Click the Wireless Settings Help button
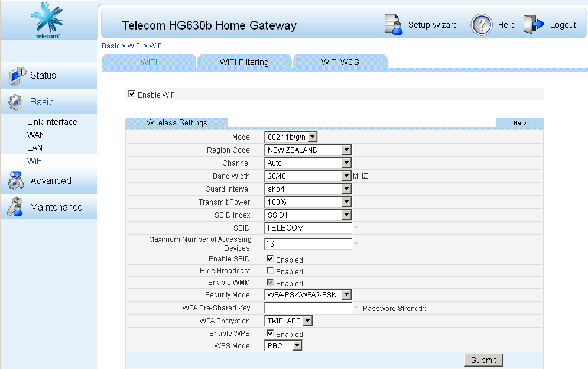The image size is (588, 369). (x=520, y=123)
